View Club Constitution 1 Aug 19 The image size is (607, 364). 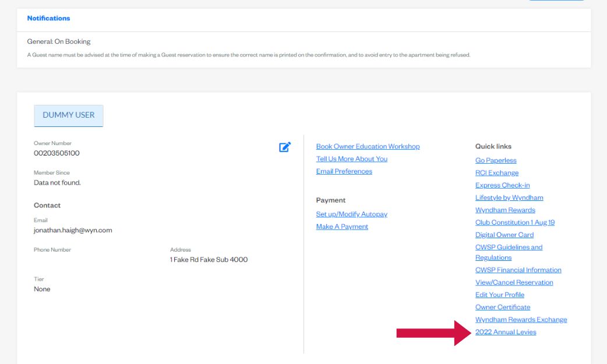point(515,222)
